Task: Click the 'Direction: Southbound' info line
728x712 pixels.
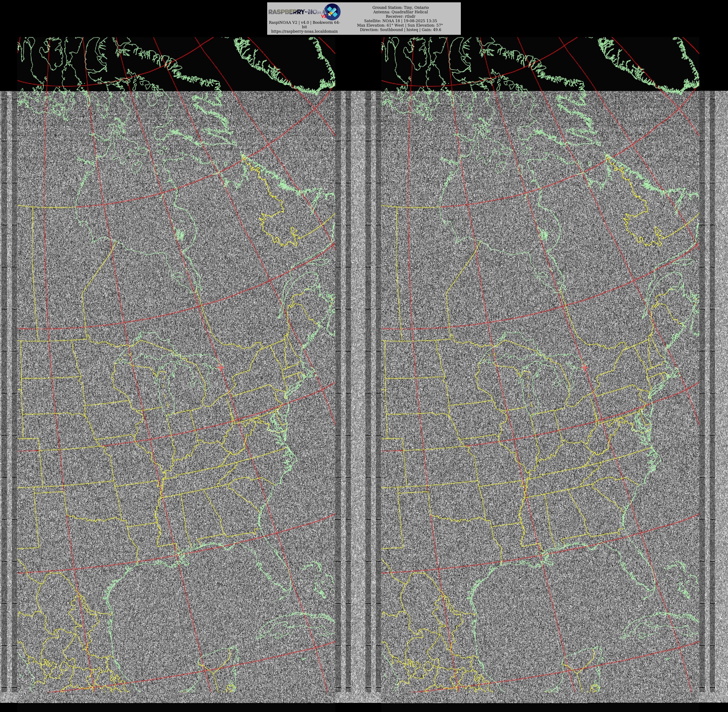Action: pos(400,30)
